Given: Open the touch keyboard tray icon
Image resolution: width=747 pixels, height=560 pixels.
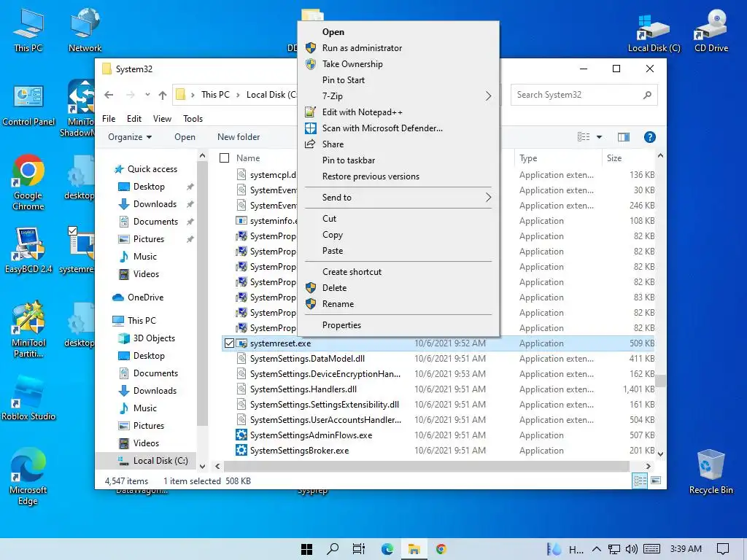Looking at the screenshot, I should (x=651, y=549).
